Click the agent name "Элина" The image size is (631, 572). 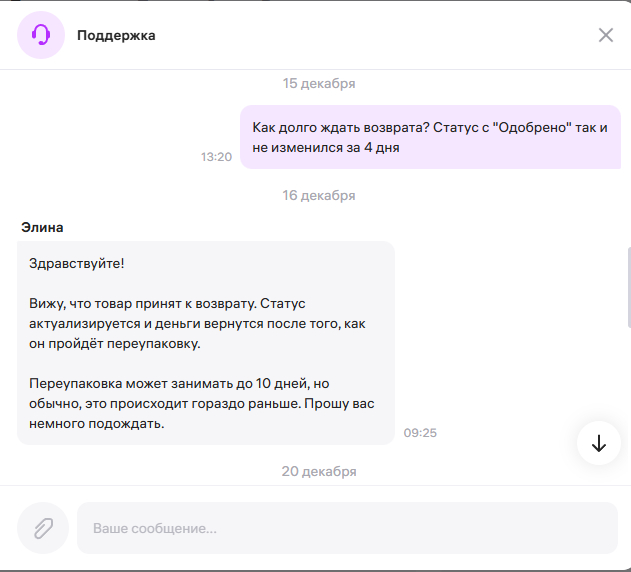pyautogui.click(x=42, y=227)
